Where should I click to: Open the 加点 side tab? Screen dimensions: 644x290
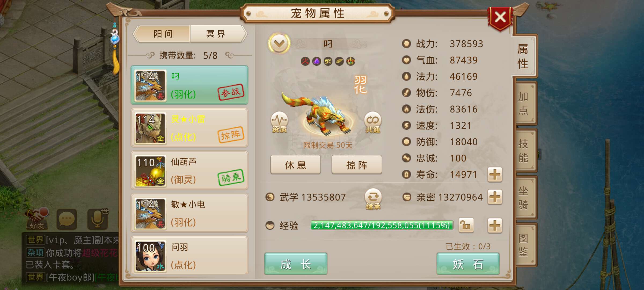(x=523, y=103)
